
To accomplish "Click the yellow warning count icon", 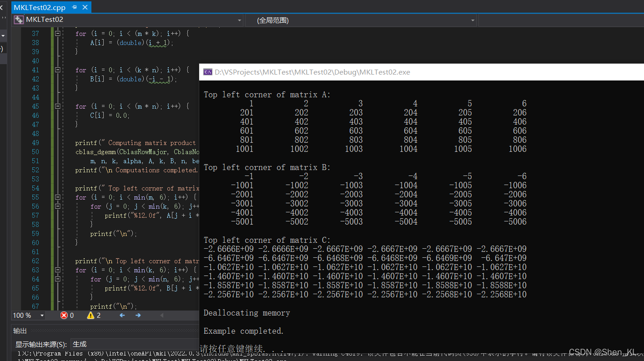I will (91, 316).
